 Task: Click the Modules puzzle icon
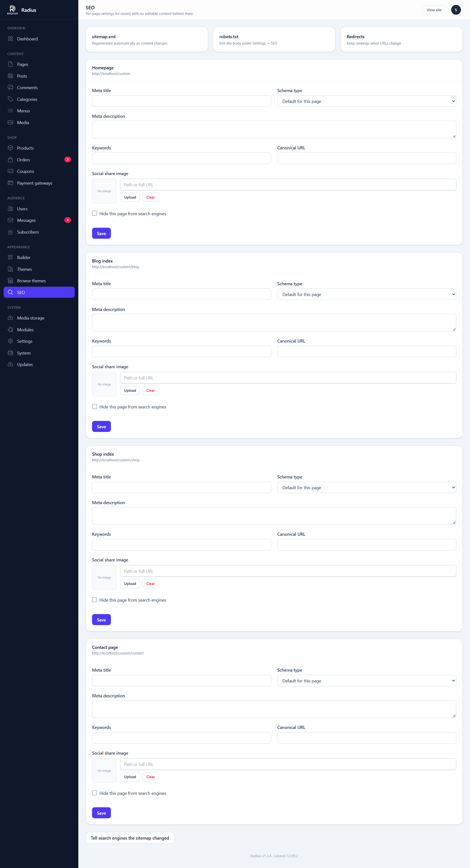pyautogui.click(x=11, y=330)
